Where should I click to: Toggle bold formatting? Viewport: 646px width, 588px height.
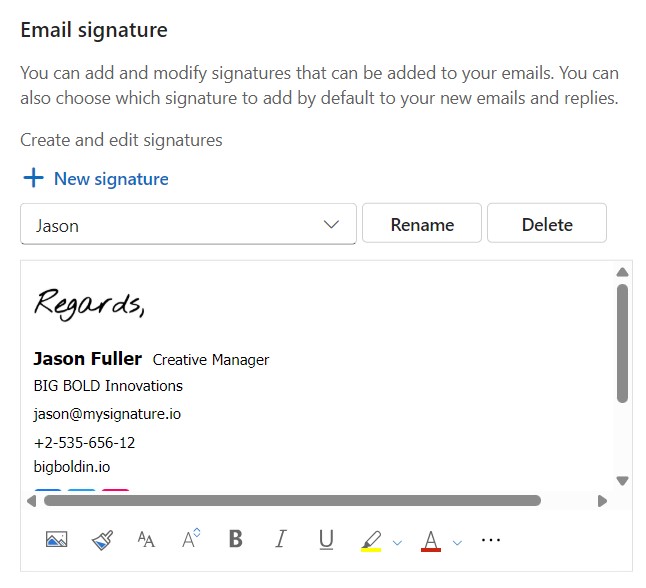(x=236, y=539)
